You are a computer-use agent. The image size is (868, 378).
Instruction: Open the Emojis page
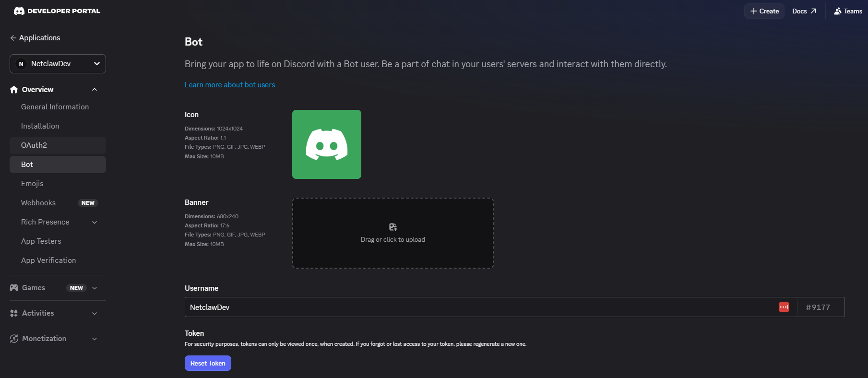point(58,184)
